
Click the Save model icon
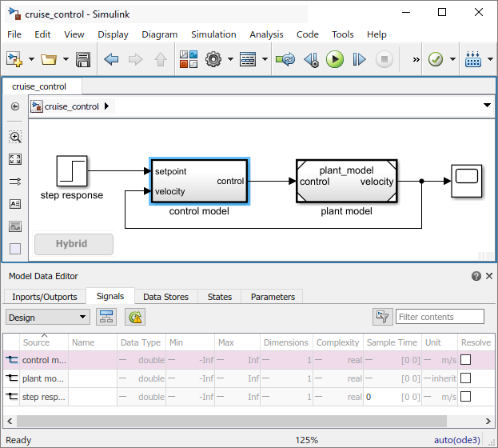tap(82, 59)
